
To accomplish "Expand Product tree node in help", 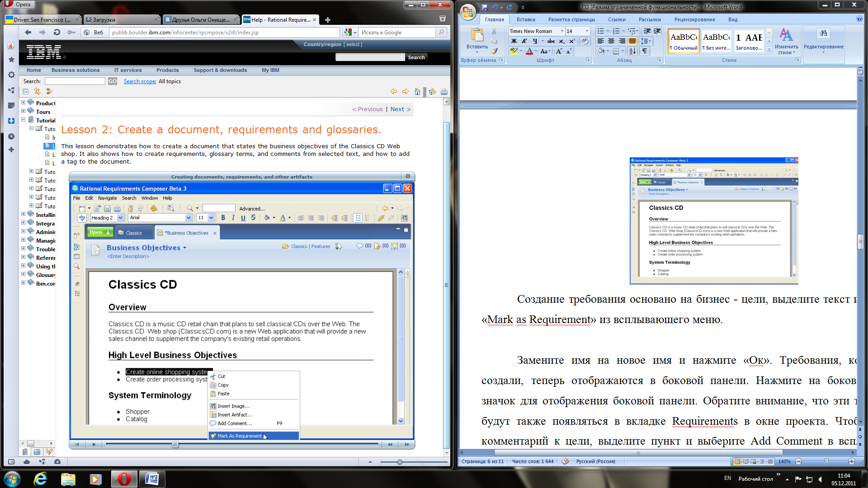I will (23, 103).
